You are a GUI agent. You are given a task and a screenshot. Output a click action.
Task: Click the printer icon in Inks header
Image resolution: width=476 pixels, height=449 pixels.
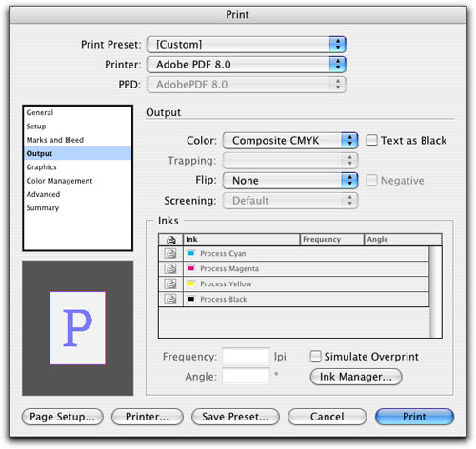click(x=170, y=240)
